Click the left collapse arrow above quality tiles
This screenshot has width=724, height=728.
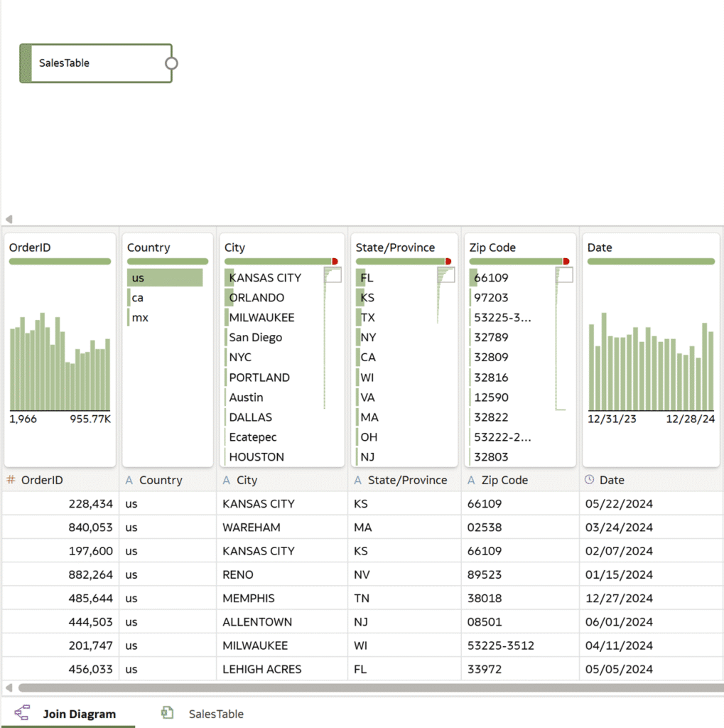9,219
